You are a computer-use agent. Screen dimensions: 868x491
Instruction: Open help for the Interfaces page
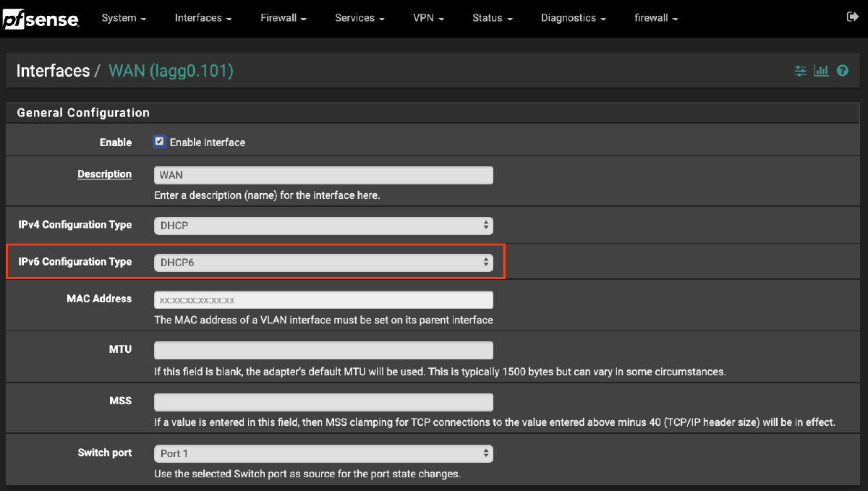click(x=842, y=71)
